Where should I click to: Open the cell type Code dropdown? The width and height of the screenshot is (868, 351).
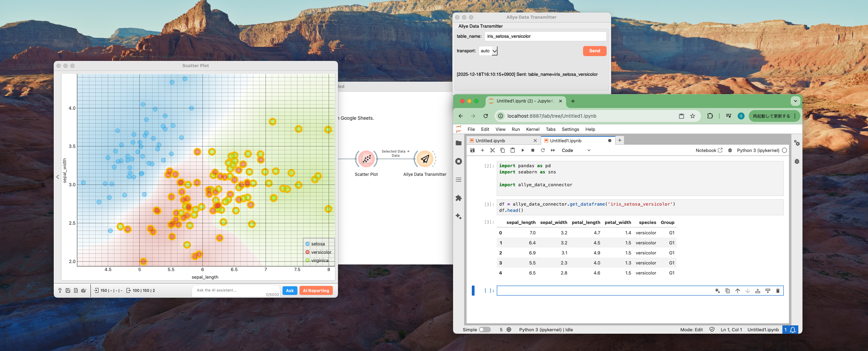click(576, 150)
